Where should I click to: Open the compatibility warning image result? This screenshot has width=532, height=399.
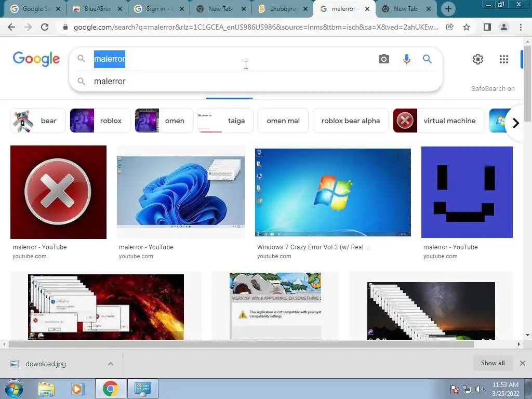pyautogui.click(x=275, y=306)
